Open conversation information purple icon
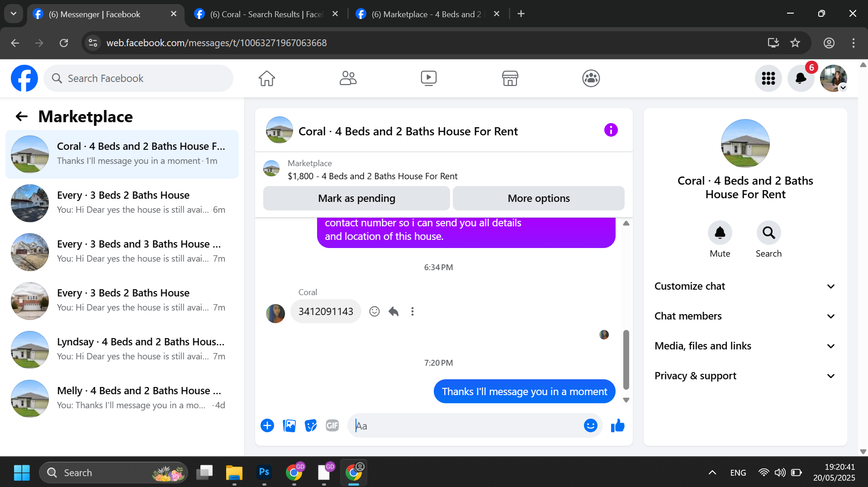 click(x=611, y=130)
